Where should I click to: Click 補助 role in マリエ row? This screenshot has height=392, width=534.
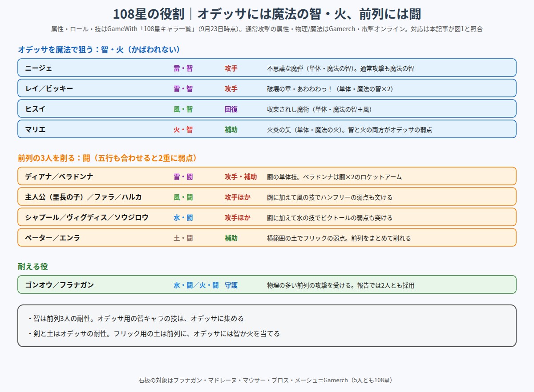231,130
